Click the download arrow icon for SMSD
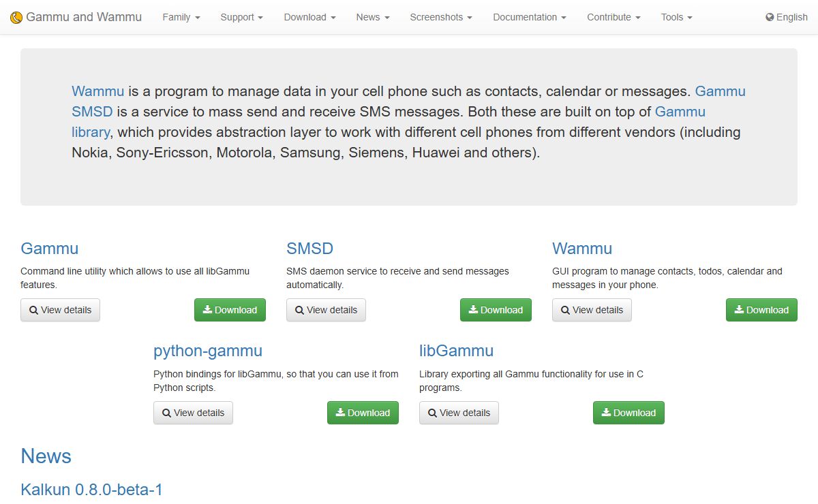 click(473, 310)
